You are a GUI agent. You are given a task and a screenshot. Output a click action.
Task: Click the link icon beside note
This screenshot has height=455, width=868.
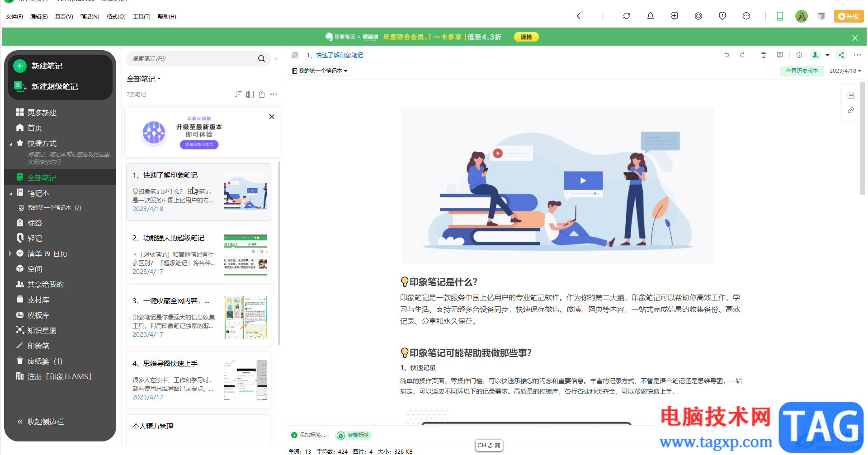point(851,110)
